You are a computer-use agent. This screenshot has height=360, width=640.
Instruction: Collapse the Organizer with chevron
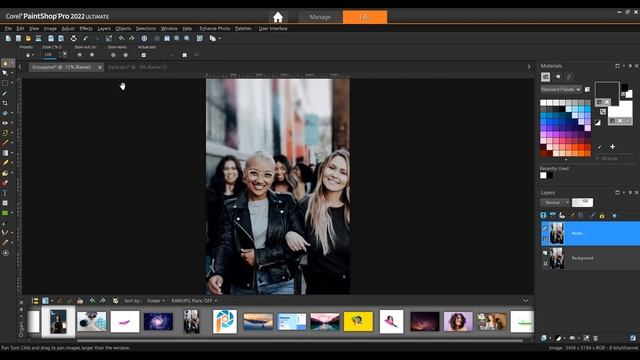(x=525, y=301)
